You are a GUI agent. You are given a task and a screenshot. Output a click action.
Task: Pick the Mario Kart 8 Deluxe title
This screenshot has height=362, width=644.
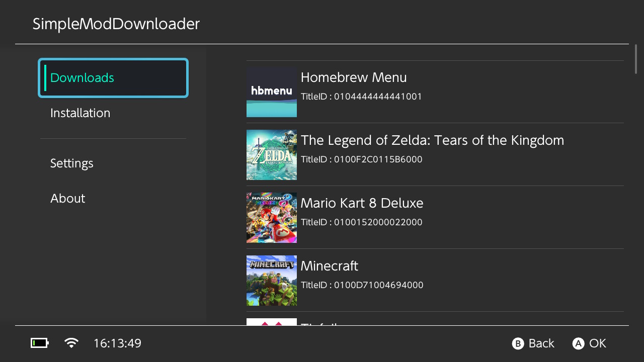click(362, 203)
